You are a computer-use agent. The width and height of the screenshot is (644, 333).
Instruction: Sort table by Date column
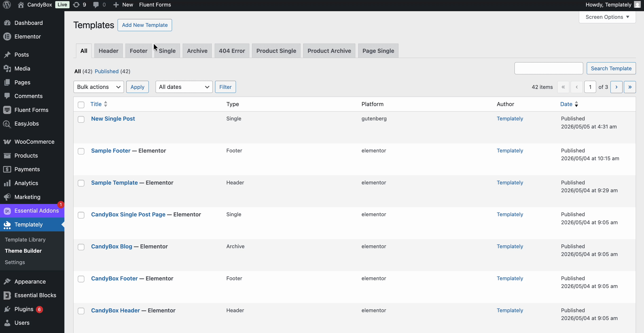(x=569, y=104)
